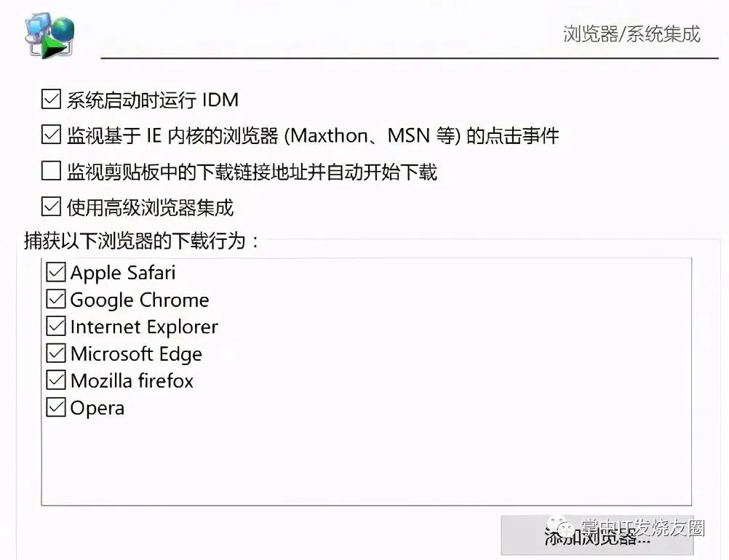Click 浏览器/系统集成 header title
Image resolution: width=729 pixels, height=560 pixels.
632,34
